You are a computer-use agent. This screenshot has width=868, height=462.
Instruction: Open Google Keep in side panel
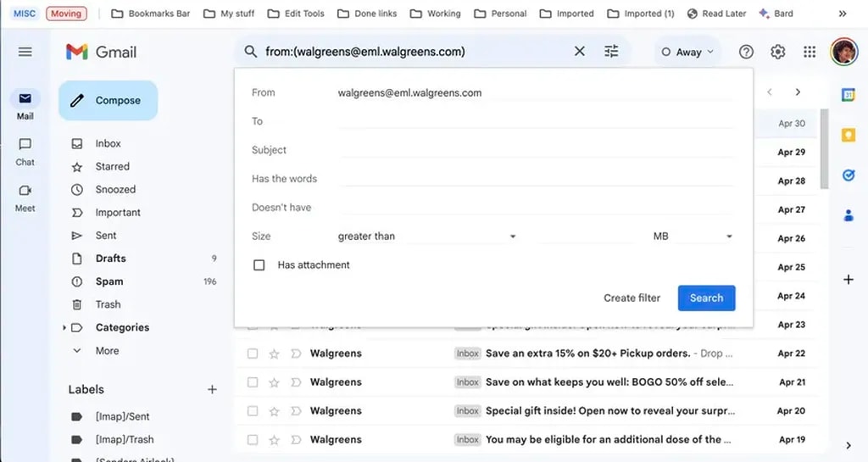coord(849,136)
